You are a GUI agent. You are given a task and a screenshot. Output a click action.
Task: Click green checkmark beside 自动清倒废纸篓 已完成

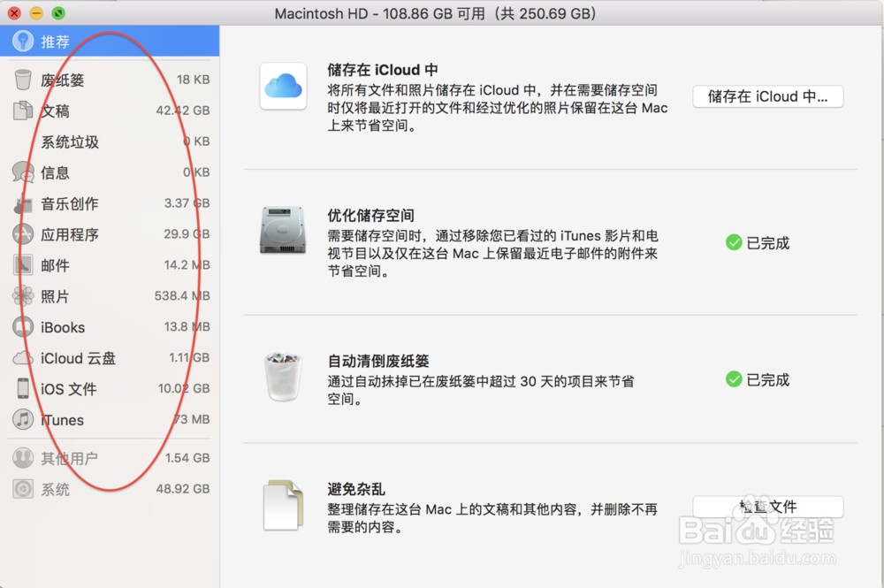[x=734, y=379]
